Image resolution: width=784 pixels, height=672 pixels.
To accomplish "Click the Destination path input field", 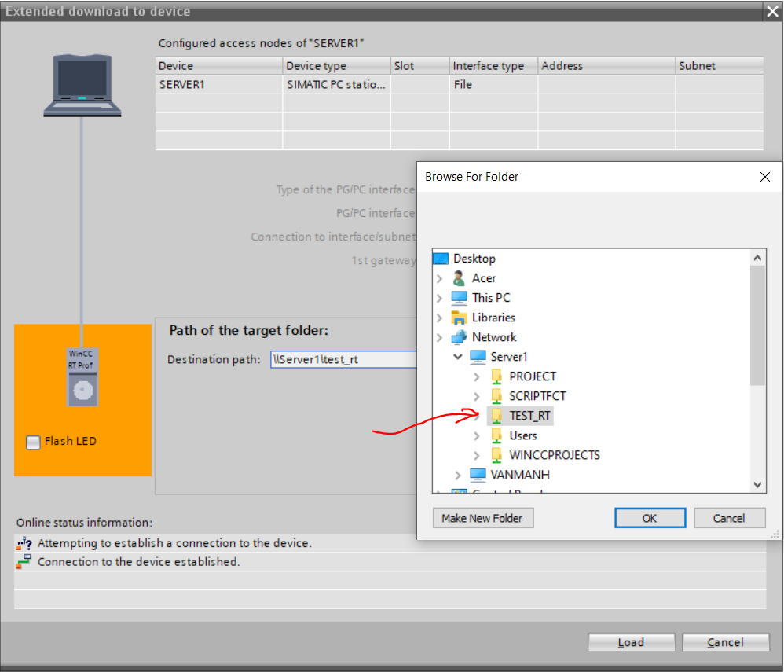I will pyautogui.click(x=343, y=359).
